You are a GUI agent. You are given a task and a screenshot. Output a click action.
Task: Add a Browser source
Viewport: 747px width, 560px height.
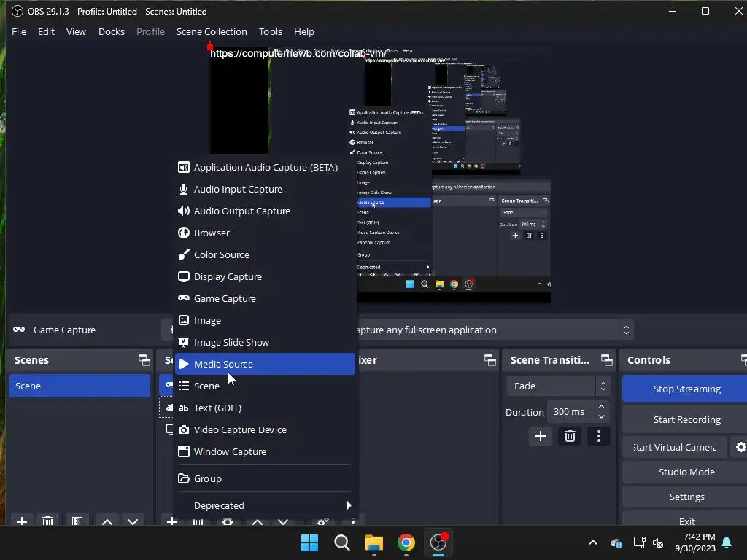[265, 233]
